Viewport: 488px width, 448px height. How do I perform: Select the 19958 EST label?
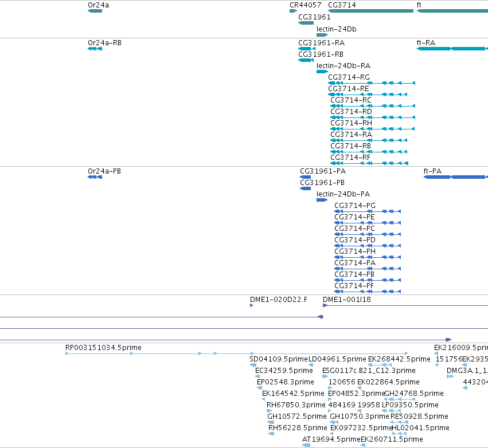[369, 405]
